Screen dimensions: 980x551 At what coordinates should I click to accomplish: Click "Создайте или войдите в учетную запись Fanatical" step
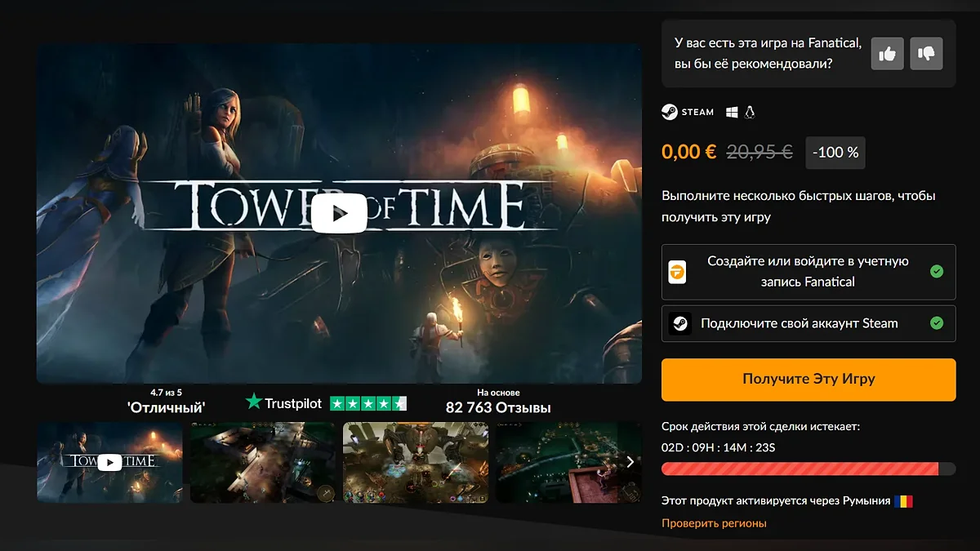(x=808, y=272)
